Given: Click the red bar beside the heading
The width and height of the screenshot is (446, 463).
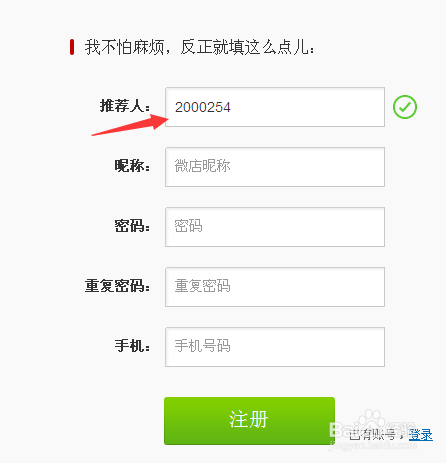Looking at the screenshot, I should click(x=72, y=47).
